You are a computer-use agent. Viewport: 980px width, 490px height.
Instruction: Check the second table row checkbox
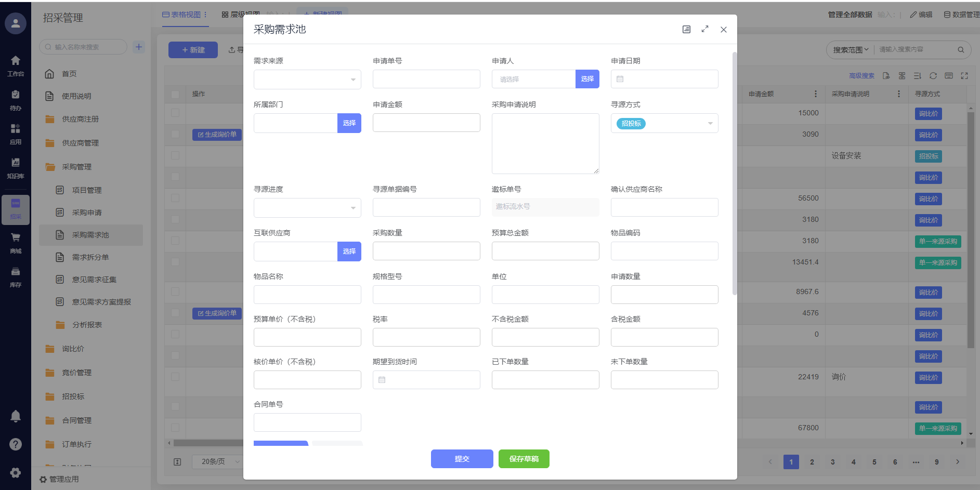[175, 135]
